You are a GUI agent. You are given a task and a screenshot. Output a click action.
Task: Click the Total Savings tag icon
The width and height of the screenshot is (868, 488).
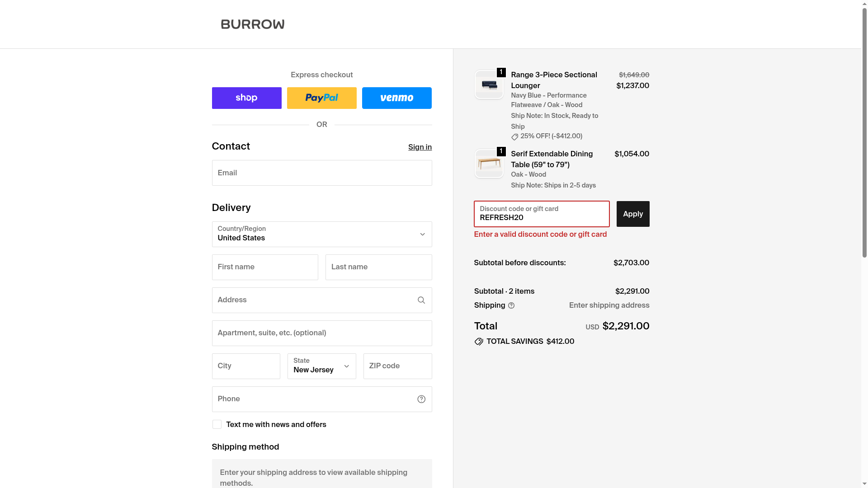point(479,342)
